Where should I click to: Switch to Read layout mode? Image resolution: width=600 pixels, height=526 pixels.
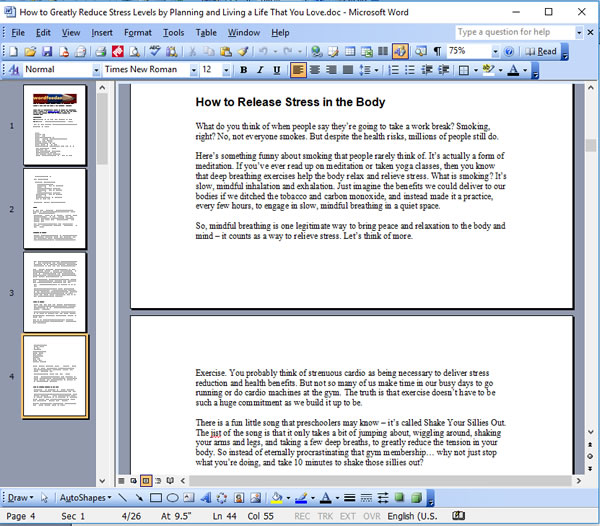tap(541, 51)
